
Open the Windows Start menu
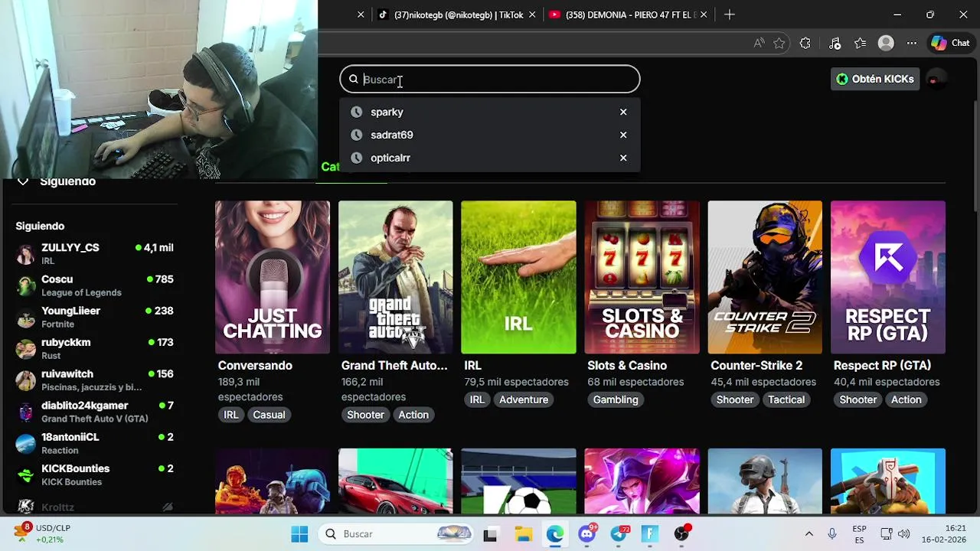click(299, 534)
